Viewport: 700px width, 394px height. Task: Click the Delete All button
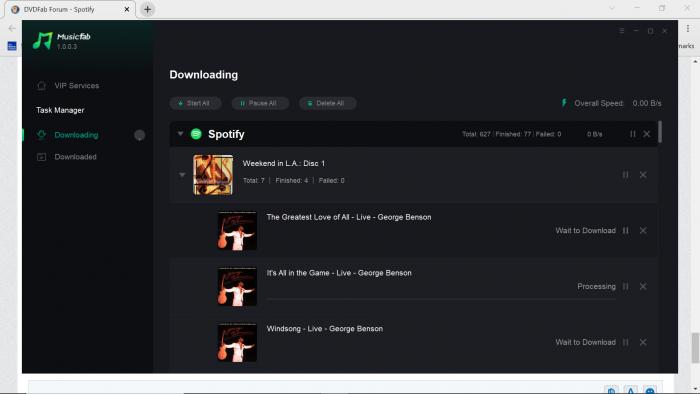pos(327,103)
